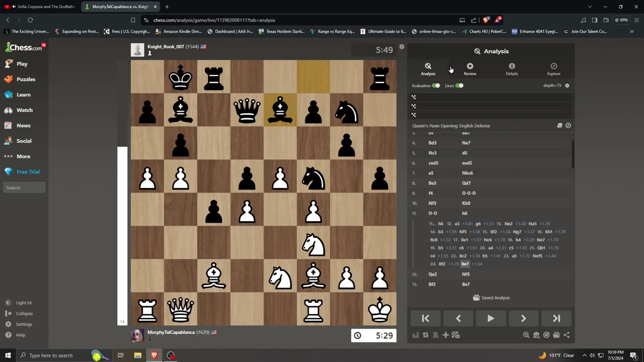Screen dimensions: 644x362
Task: Open the Help link
Action: [20, 335]
